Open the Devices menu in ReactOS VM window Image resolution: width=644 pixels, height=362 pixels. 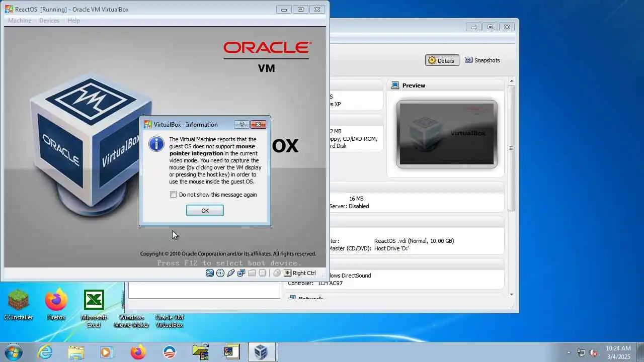[x=49, y=21]
